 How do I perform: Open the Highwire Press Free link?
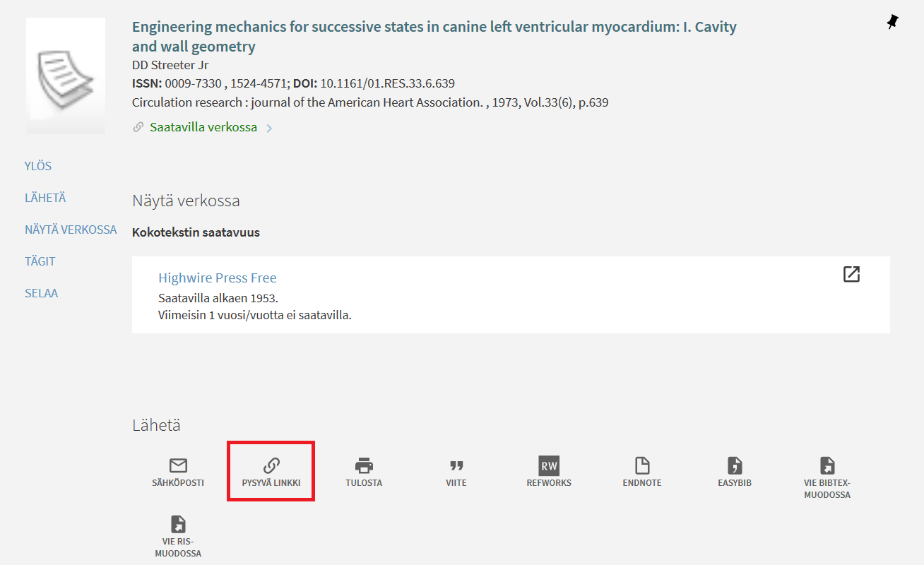coord(218,278)
